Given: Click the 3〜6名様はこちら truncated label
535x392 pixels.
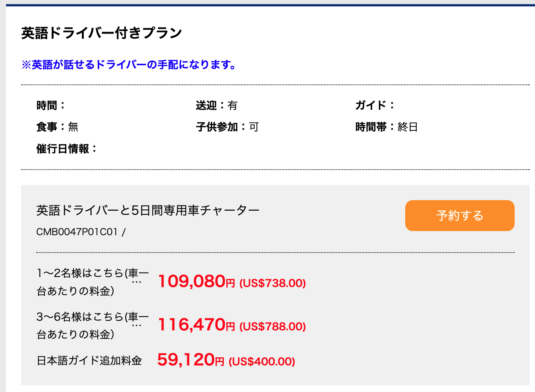Looking at the screenshot, I should pyautogui.click(x=93, y=325).
